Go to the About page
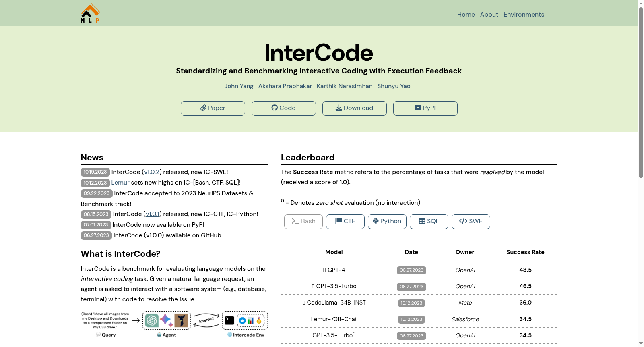The image size is (644, 347). [489, 15]
